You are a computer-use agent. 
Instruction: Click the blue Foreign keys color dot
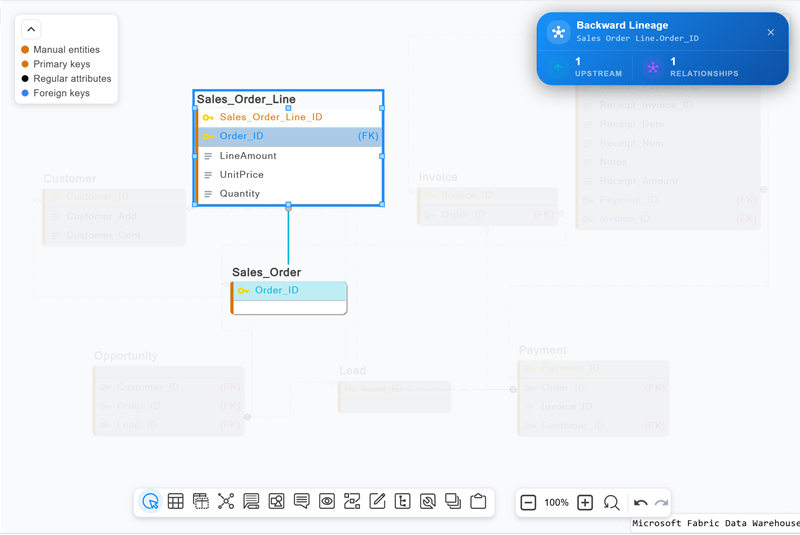pyautogui.click(x=25, y=93)
